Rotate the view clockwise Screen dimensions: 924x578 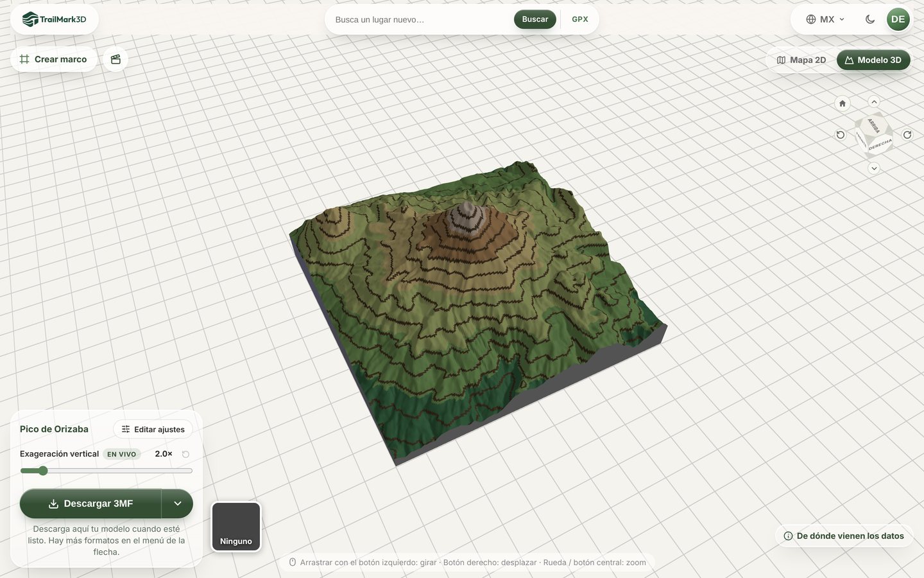coord(907,135)
